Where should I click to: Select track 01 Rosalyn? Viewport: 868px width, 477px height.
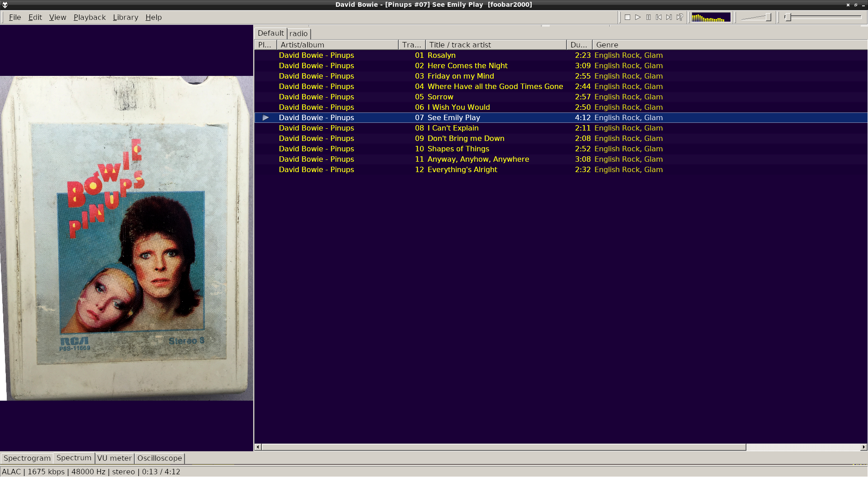pyautogui.click(x=561, y=55)
